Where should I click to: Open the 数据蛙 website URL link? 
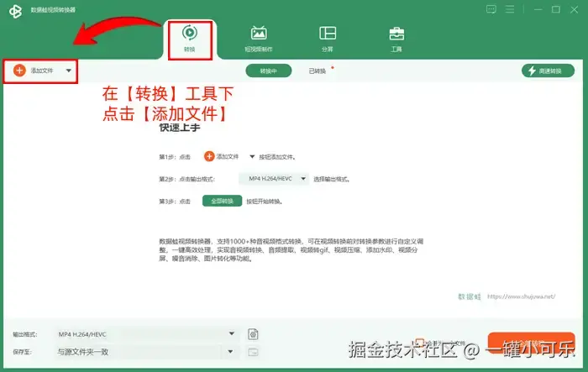point(522,296)
